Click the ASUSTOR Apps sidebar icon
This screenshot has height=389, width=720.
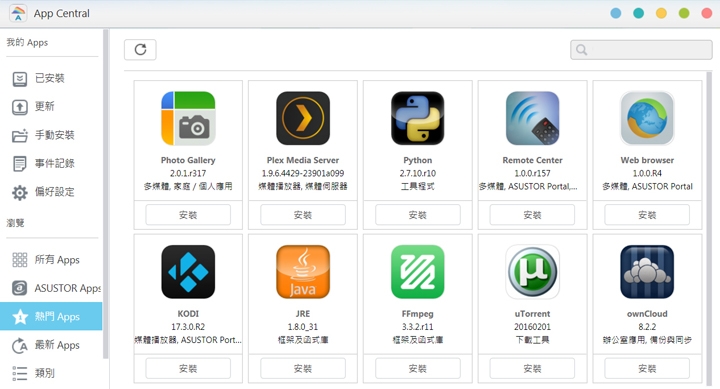(20, 288)
